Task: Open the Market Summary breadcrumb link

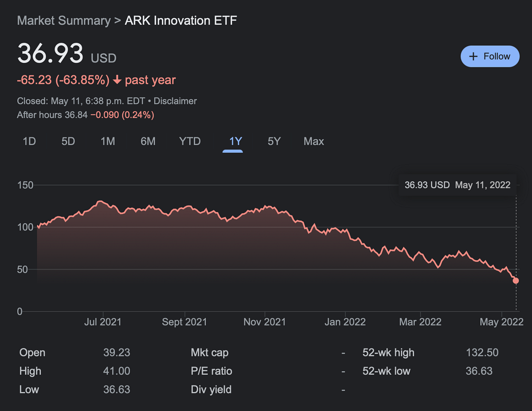Action: click(63, 20)
